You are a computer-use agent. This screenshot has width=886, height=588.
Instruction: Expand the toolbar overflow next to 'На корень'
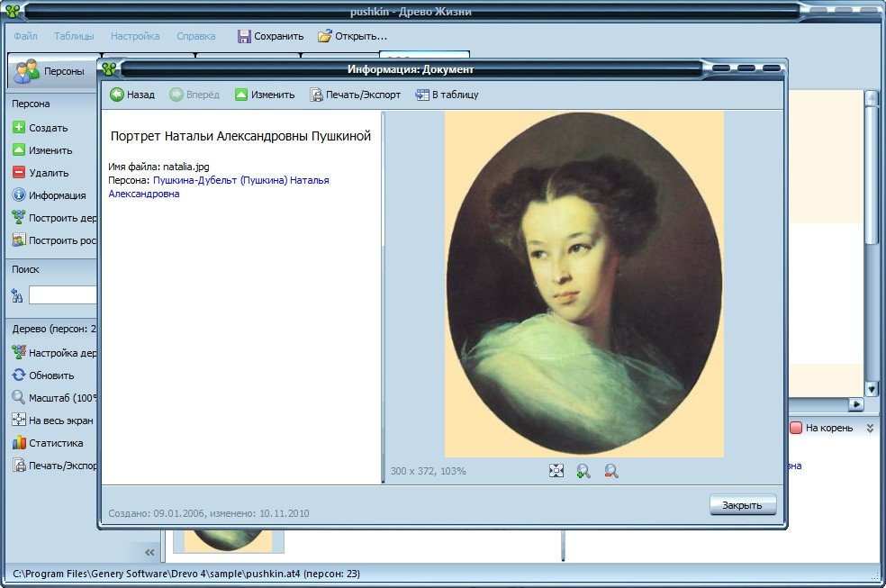870,428
